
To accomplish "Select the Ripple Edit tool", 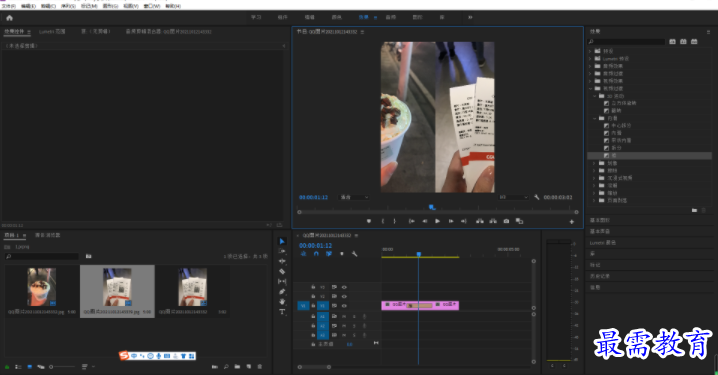I will 282,261.
